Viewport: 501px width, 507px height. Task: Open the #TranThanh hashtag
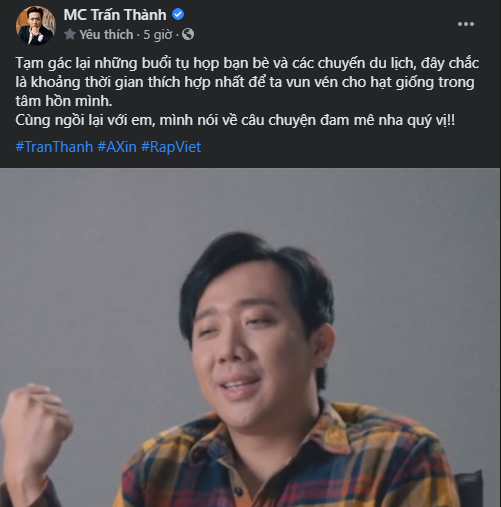click(x=54, y=147)
